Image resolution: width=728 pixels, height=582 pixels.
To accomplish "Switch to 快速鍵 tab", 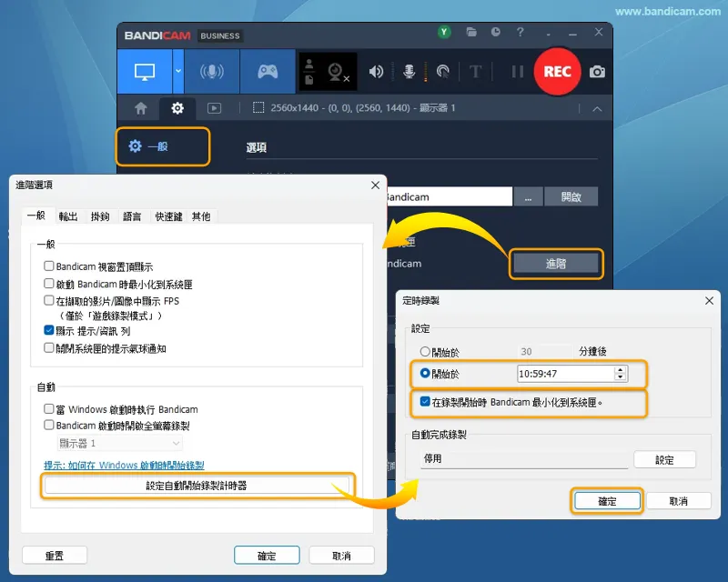I will (x=168, y=216).
